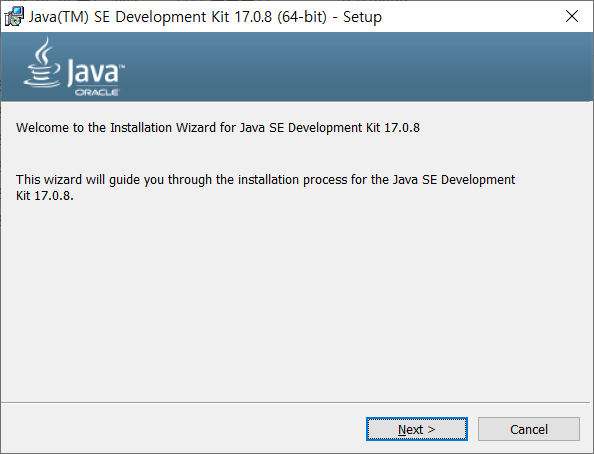Click the 'Welcome to the Installation Wizard' heading
This screenshot has width=594, height=454.
(218, 128)
